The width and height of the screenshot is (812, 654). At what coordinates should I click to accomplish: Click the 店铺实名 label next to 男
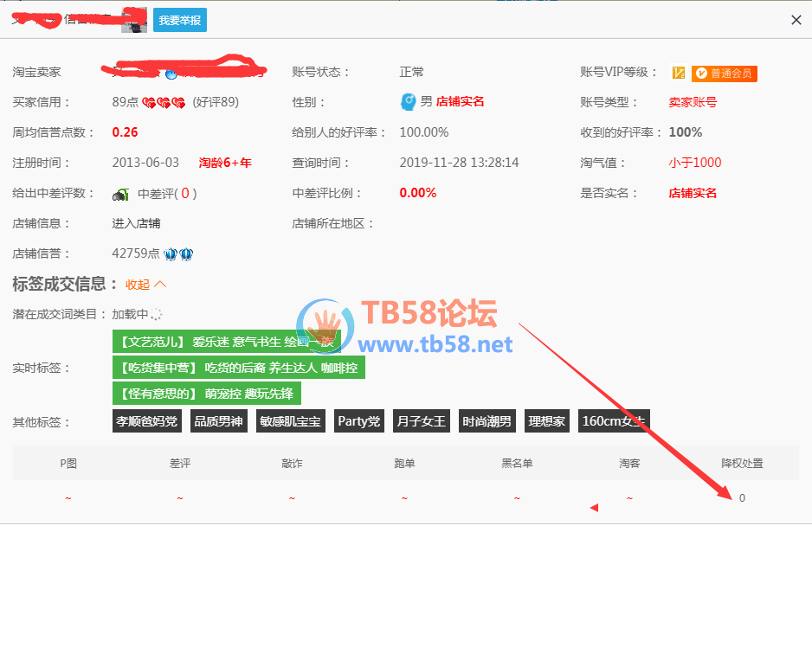click(460, 101)
